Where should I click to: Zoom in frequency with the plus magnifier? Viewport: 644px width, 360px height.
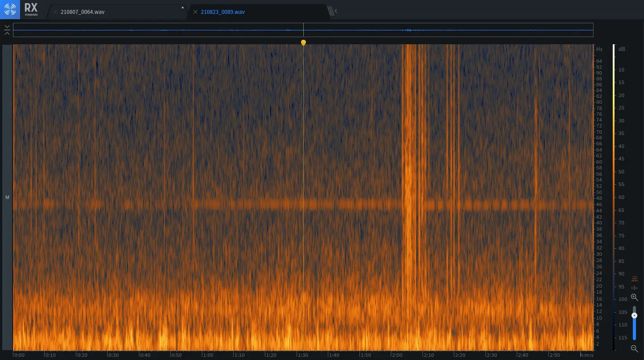(x=634, y=297)
